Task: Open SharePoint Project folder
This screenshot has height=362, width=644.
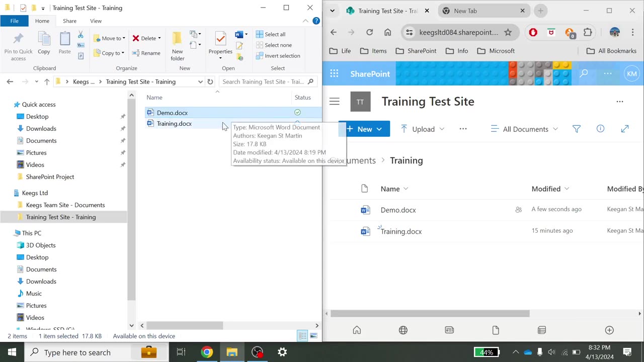Action: pyautogui.click(x=50, y=177)
